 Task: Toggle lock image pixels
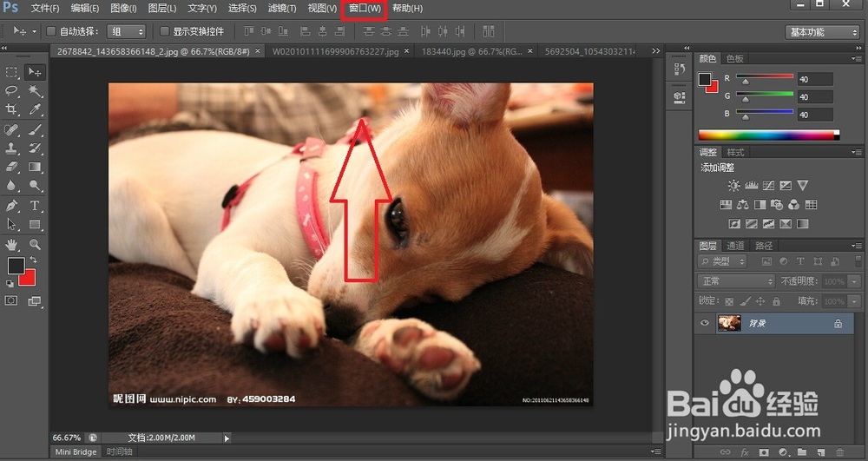coord(745,301)
